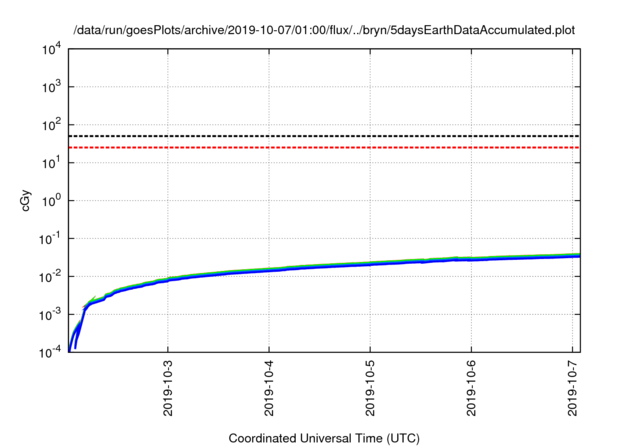Viewport: 640px width, 448px height.
Task: Click the 2019-10-5 date tick label
Action: pyautogui.click(x=370, y=388)
